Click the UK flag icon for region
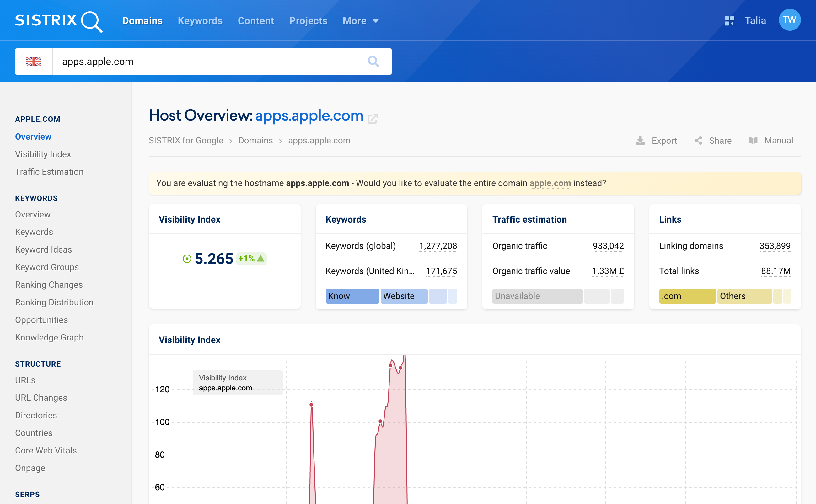Image resolution: width=816 pixels, height=504 pixels. click(x=33, y=62)
